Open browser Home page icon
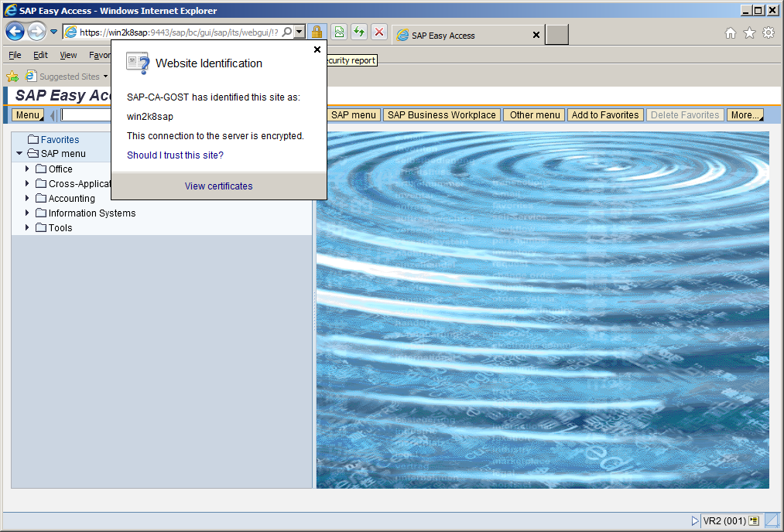The height and width of the screenshot is (532, 784). pos(730,33)
